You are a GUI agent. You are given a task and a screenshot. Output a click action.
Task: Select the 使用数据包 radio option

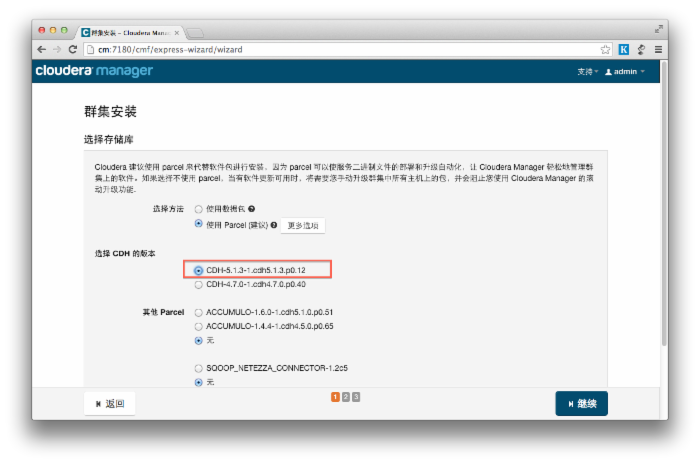tap(198, 209)
